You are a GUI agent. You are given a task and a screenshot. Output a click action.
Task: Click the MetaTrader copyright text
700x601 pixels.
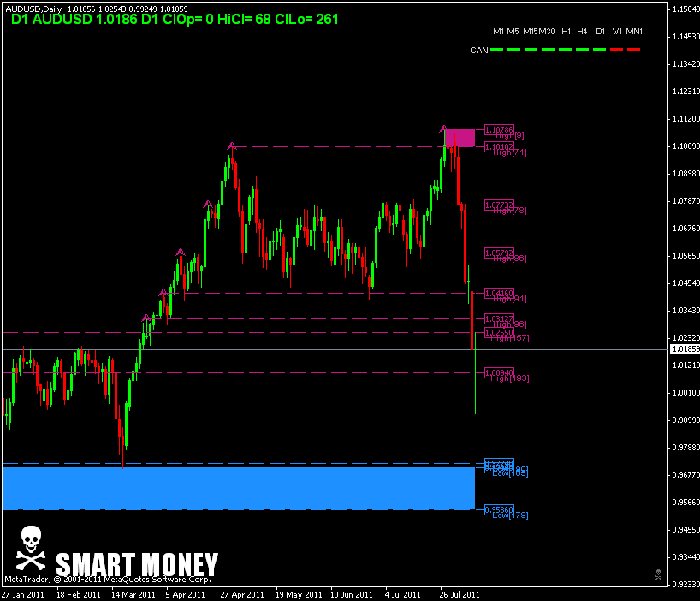108,580
